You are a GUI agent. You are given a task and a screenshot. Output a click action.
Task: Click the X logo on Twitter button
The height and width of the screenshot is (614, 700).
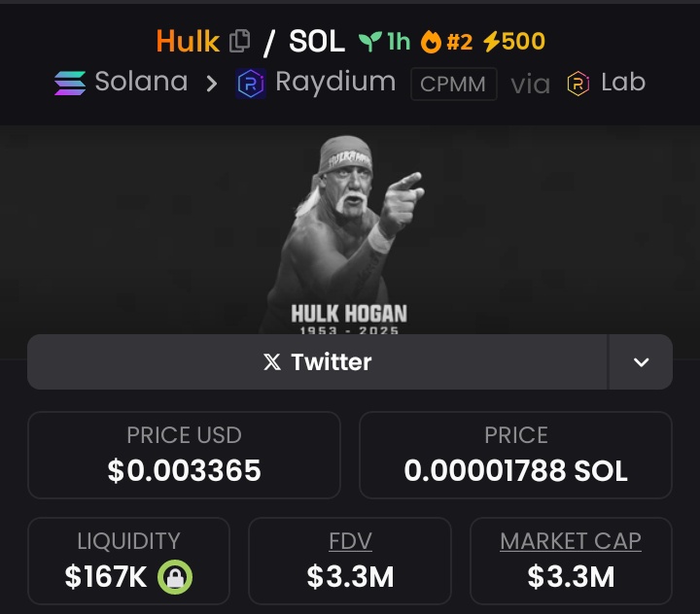[x=272, y=361]
